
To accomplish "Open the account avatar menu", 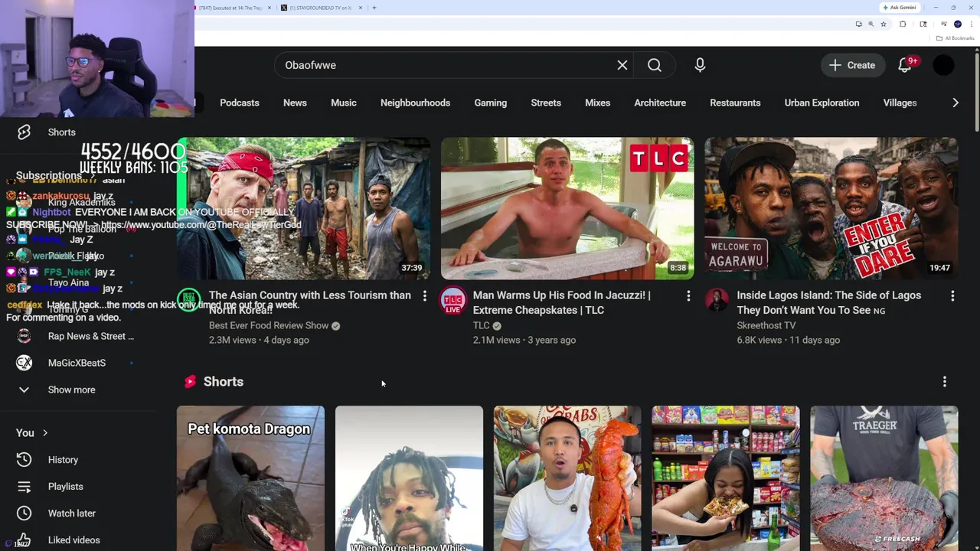I will coord(943,65).
